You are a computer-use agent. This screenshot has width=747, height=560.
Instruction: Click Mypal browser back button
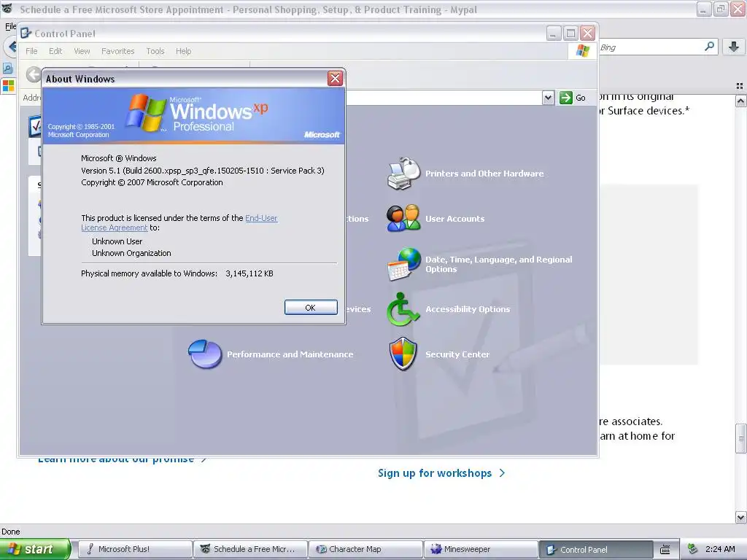[x=10, y=47]
